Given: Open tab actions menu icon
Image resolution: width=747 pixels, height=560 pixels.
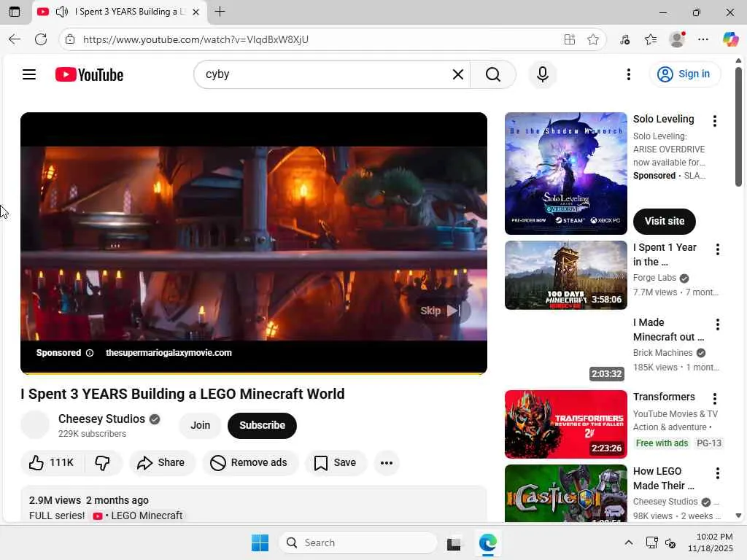Looking at the screenshot, I should [x=15, y=12].
